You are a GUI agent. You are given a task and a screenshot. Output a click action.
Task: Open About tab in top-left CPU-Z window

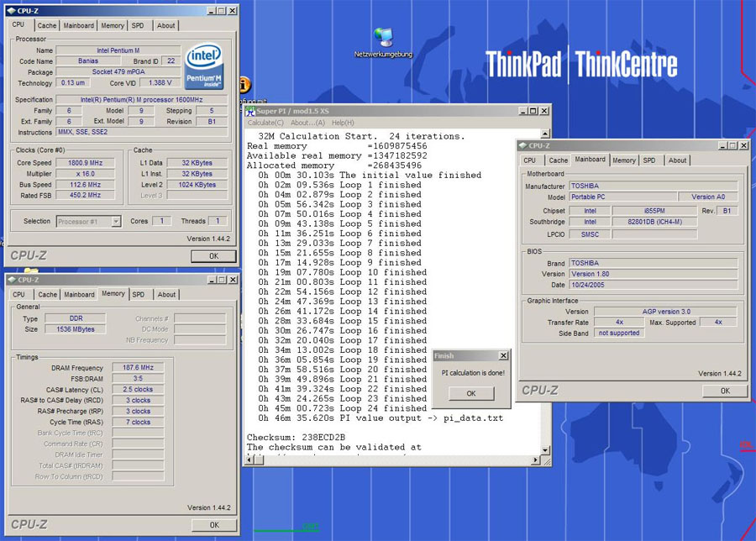[x=165, y=25]
